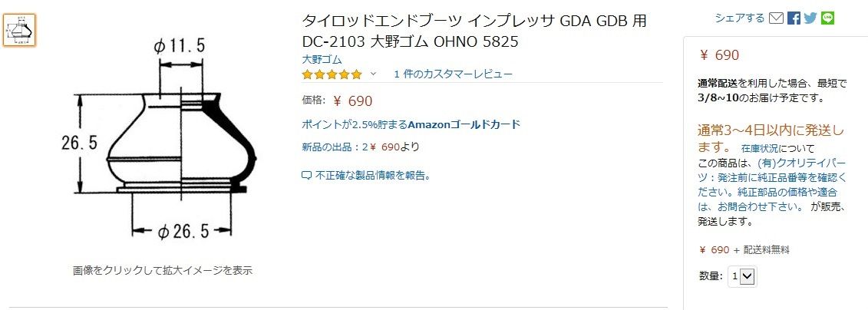Click speech bubble report-info icon
Viewport: 868px width, 310px height.
coord(306,176)
